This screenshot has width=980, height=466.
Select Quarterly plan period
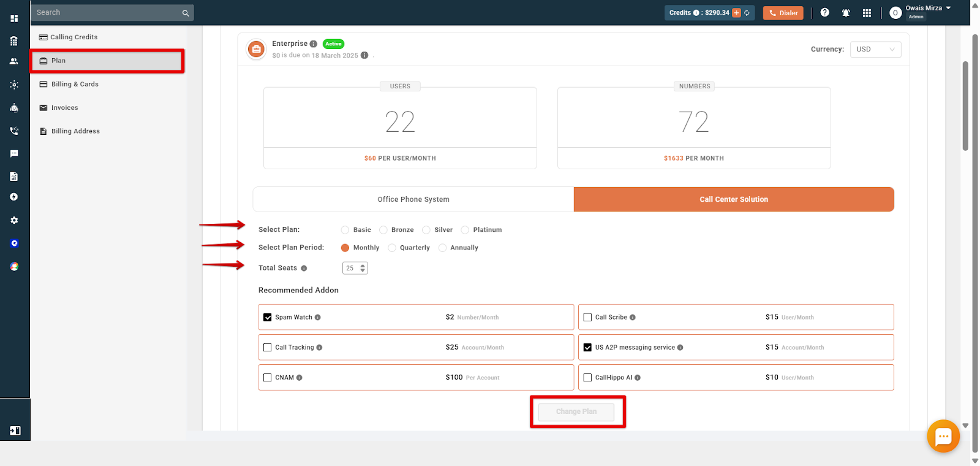[x=392, y=248]
